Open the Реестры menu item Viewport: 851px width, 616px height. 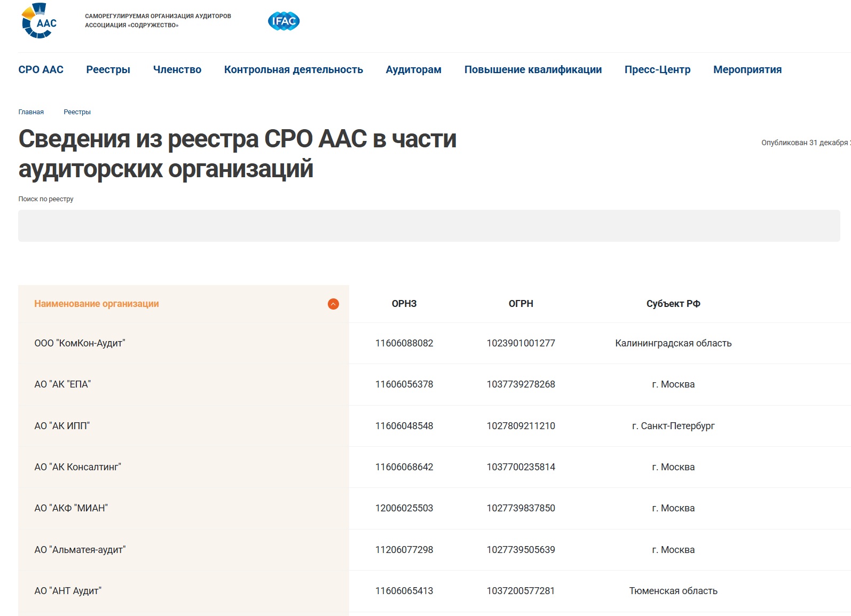(x=108, y=69)
